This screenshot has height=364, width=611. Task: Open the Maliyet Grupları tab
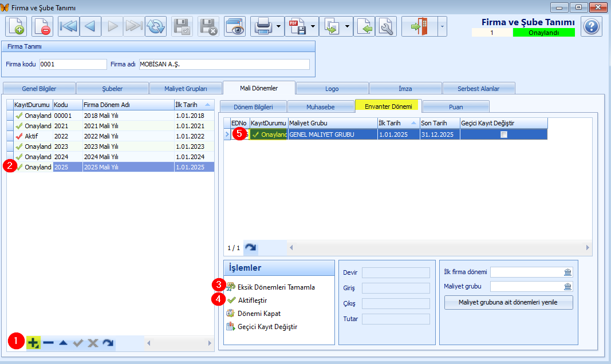click(x=186, y=88)
